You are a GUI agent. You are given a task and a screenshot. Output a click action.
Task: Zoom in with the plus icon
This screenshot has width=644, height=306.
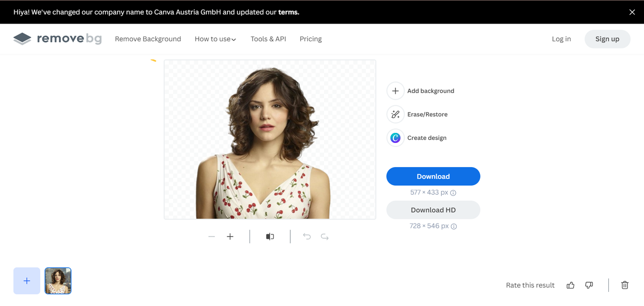coord(230,237)
